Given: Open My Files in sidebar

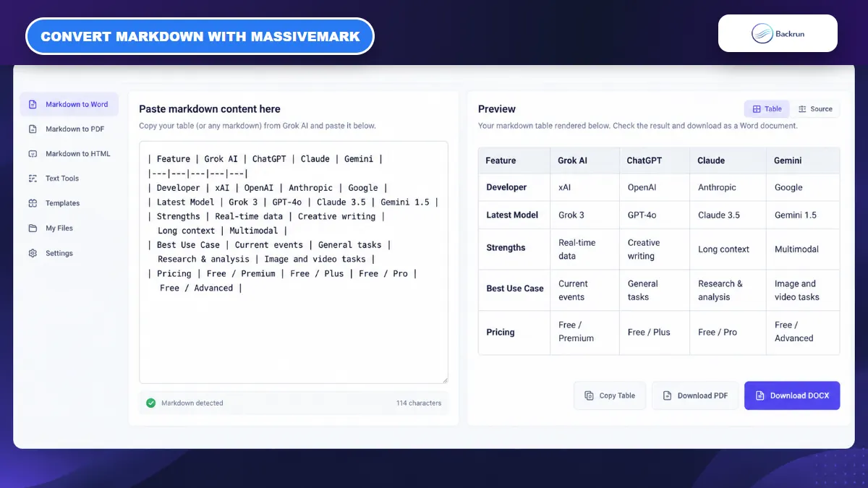Looking at the screenshot, I should tap(69, 228).
